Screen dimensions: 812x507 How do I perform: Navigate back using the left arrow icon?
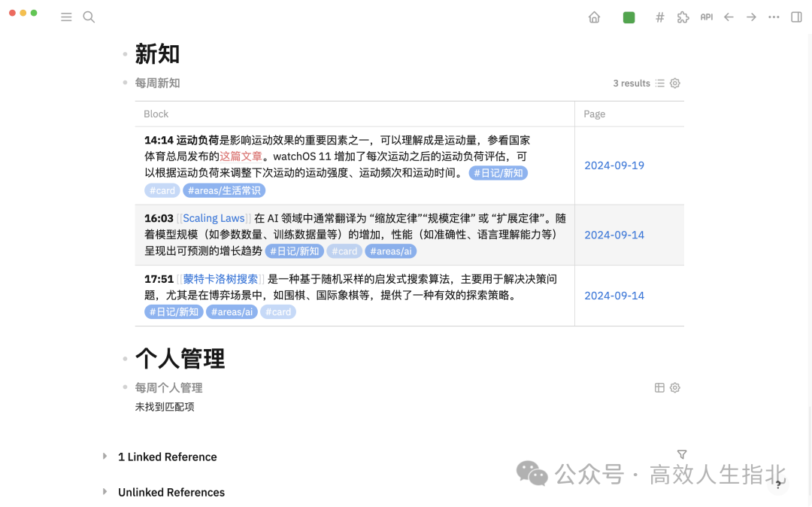(729, 17)
